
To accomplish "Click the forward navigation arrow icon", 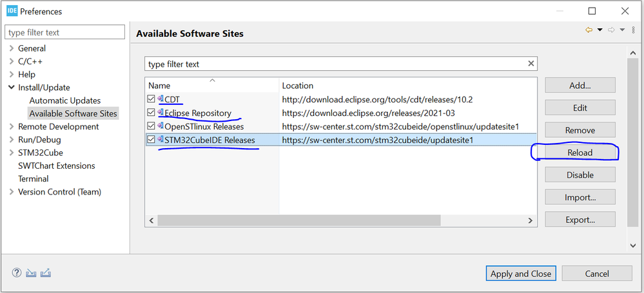I will tap(611, 30).
